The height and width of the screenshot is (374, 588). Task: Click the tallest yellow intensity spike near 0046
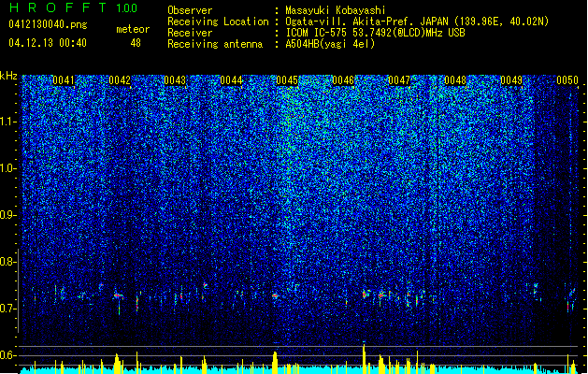tap(364, 359)
